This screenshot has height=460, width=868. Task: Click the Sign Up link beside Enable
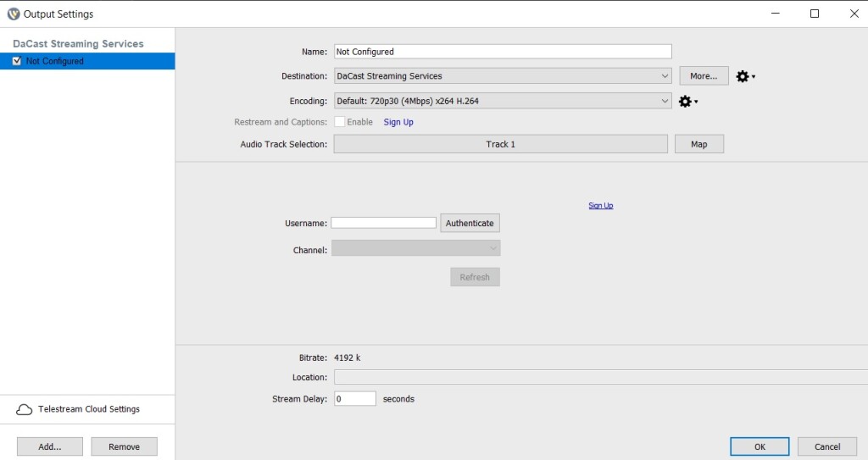click(x=398, y=122)
